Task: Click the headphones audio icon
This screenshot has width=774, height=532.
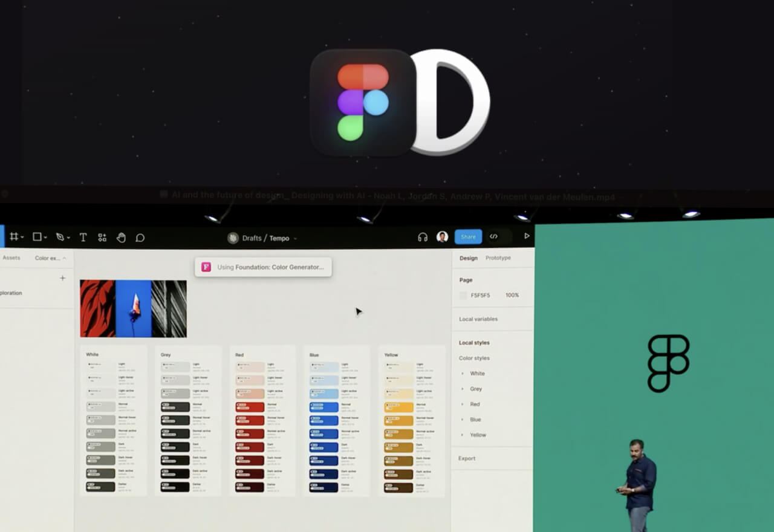Action: point(423,237)
